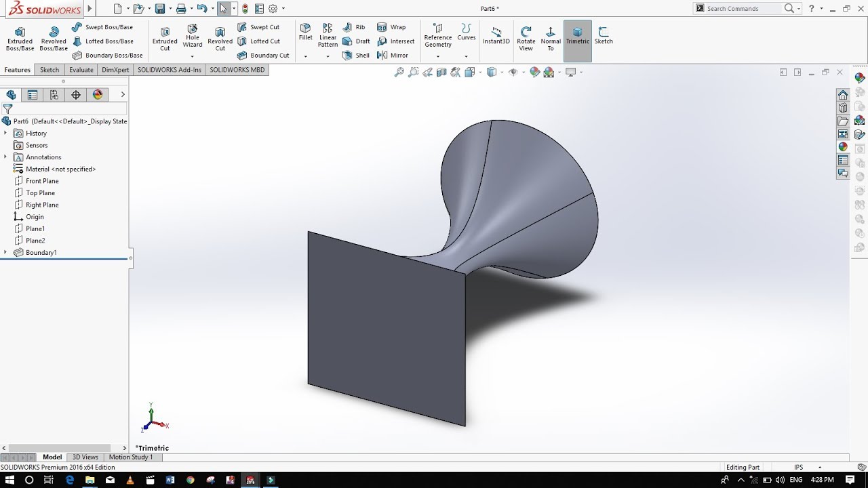Open the Curves tool

pyautogui.click(x=467, y=33)
